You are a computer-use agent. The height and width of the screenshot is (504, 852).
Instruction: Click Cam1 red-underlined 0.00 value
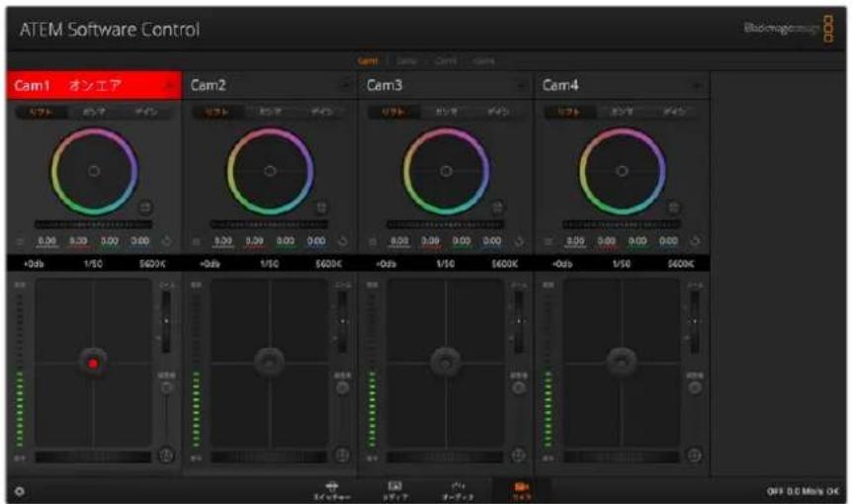pyautogui.click(x=78, y=240)
